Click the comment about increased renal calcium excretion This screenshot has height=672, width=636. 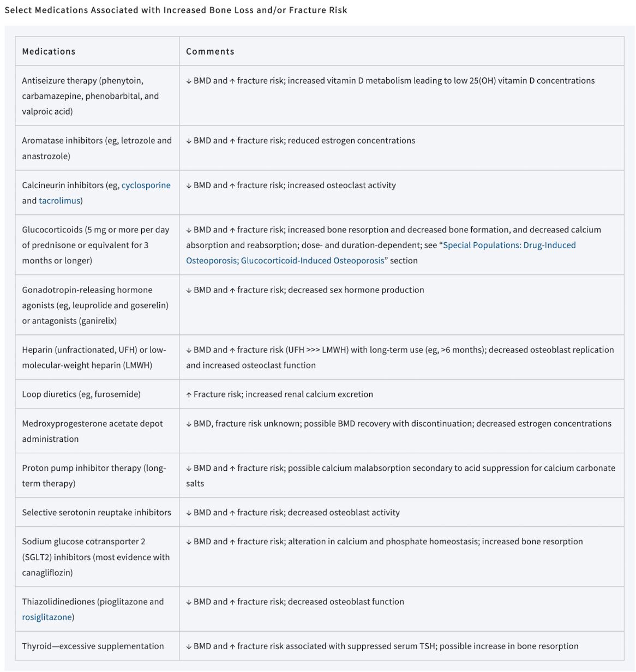(279, 394)
